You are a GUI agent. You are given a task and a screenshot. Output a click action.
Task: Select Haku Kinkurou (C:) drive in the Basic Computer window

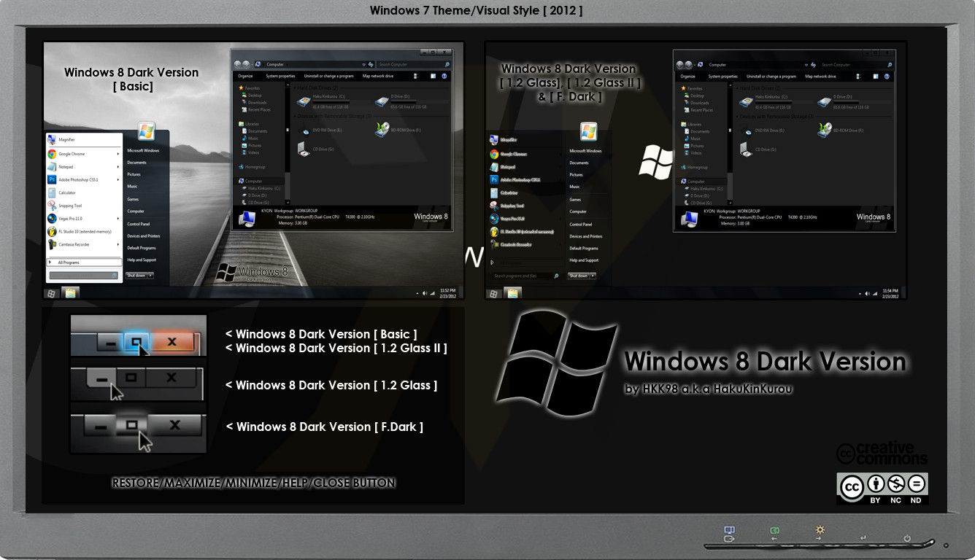pyautogui.click(x=325, y=103)
